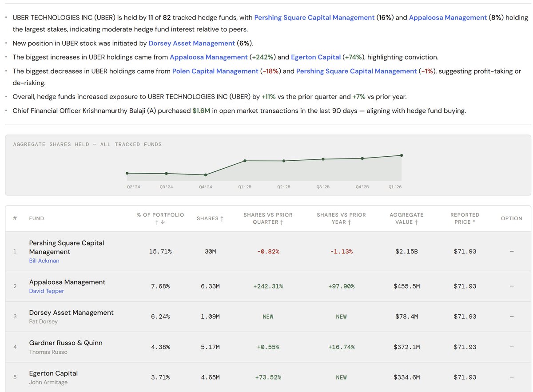This screenshot has height=392, width=533.
Task: Open Polen Capital Management link
Action: click(x=215, y=71)
